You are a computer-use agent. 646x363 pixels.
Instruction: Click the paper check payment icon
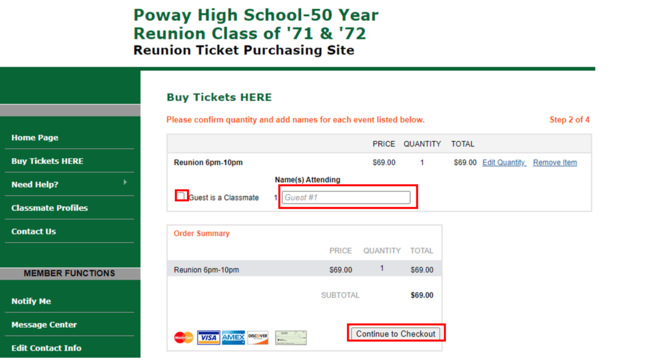pos(291,338)
